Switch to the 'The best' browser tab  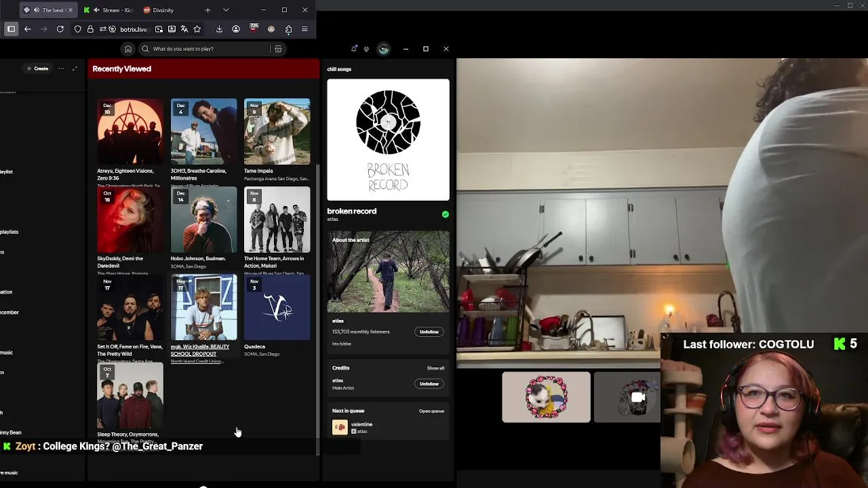pos(47,10)
